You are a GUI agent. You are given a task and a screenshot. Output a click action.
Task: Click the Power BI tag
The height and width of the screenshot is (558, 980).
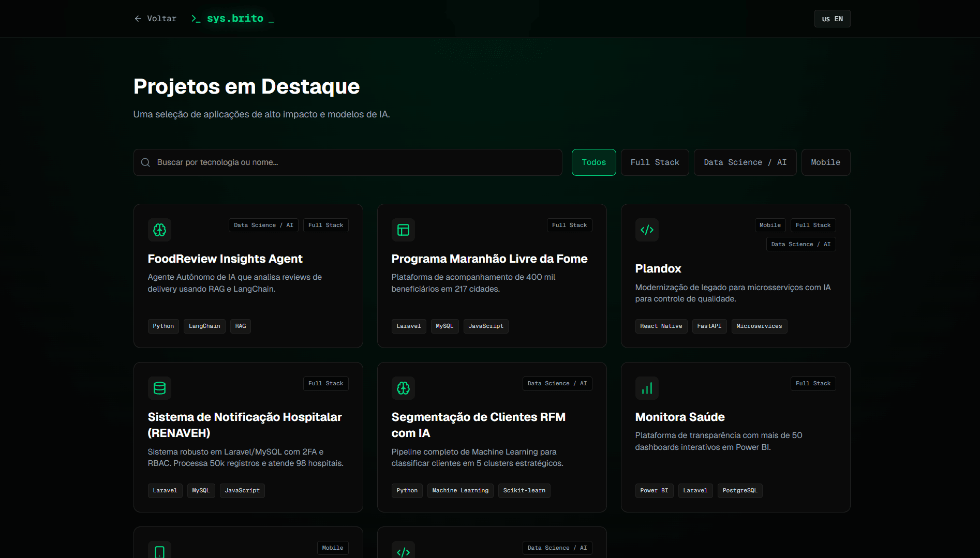(654, 490)
